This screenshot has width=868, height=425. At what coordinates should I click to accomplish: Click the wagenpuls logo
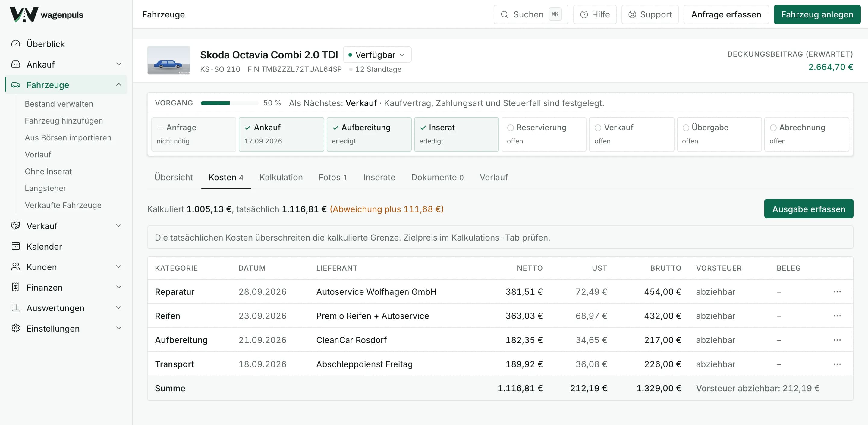click(x=46, y=14)
